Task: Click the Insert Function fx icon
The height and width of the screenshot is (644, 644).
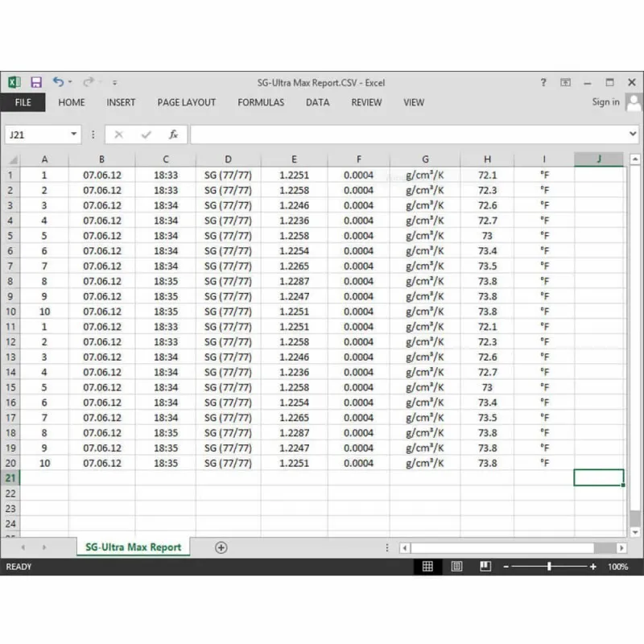Action: [173, 134]
